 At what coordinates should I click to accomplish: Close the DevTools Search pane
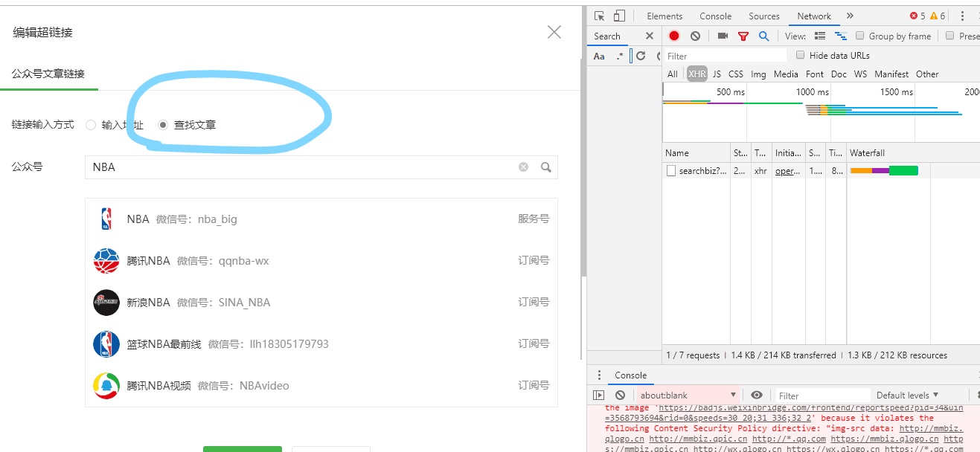point(650,36)
